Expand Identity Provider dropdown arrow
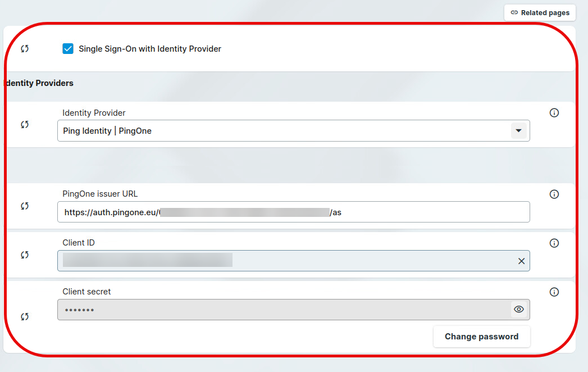This screenshot has width=588, height=372. click(x=518, y=131)
